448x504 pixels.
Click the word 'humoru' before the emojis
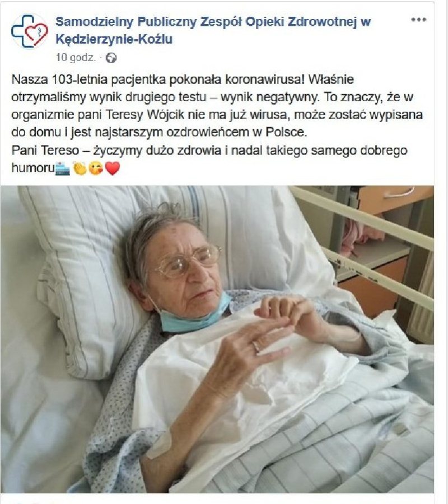coord(33,168)
